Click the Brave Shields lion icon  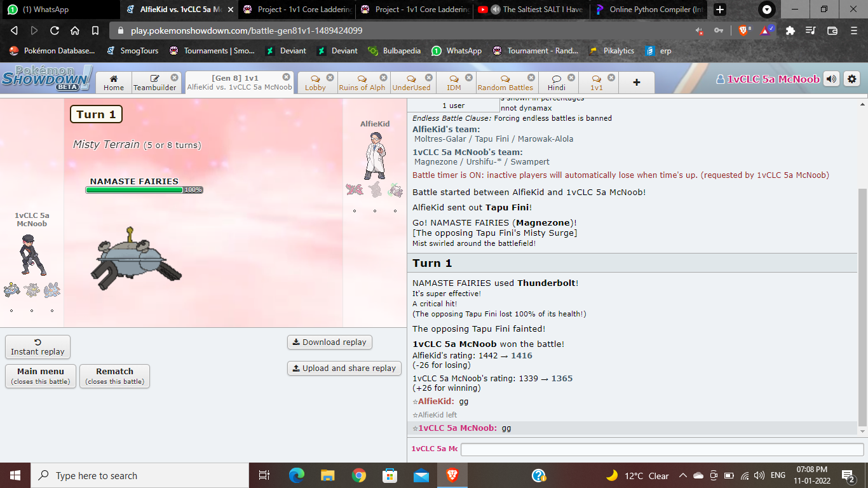point(744,30)
